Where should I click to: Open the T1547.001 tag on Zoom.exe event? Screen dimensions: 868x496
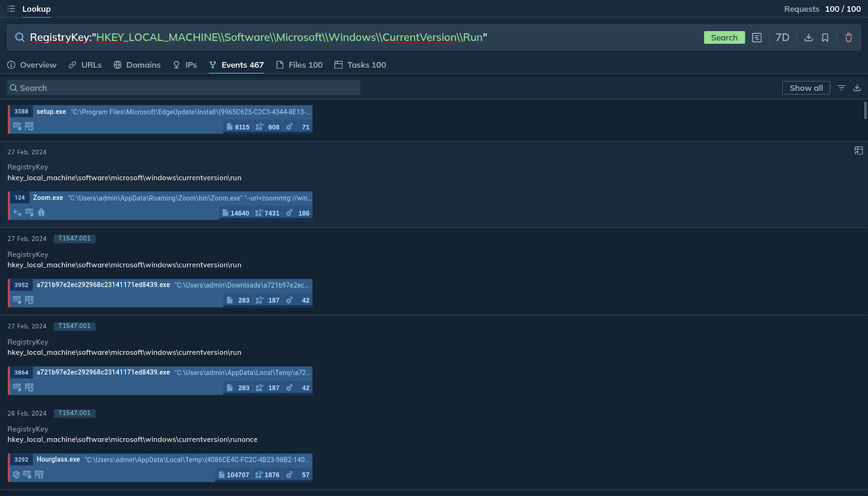pos(74,239)
